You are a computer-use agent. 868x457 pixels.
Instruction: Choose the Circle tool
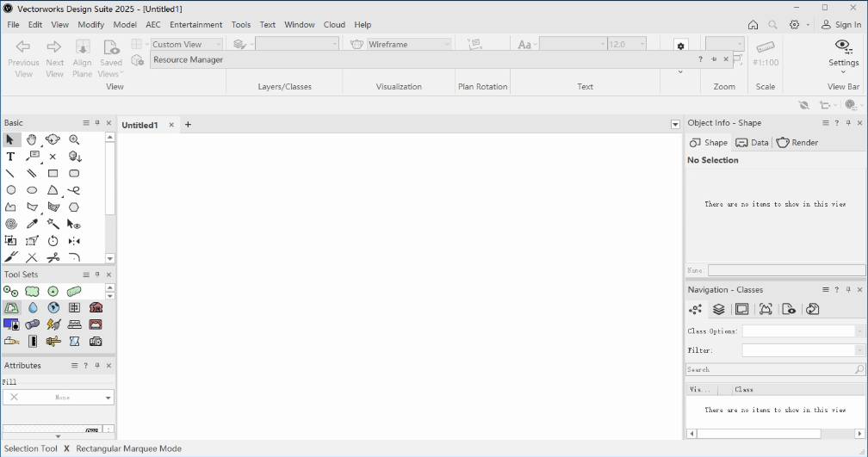pos(10,190)
